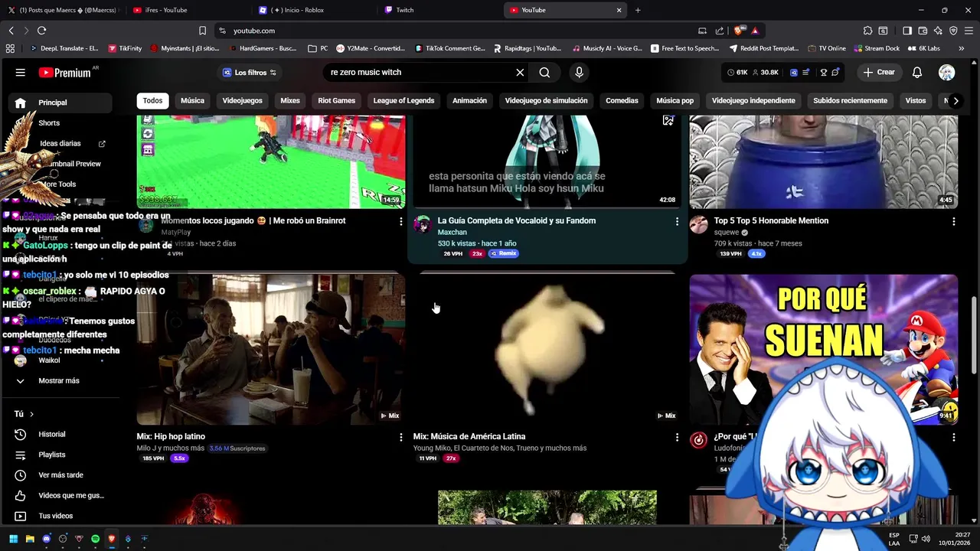This screenshot has height=551, width=980.
Task: Open the YouTube hamburger guide menu
Action: coord(21,73)
